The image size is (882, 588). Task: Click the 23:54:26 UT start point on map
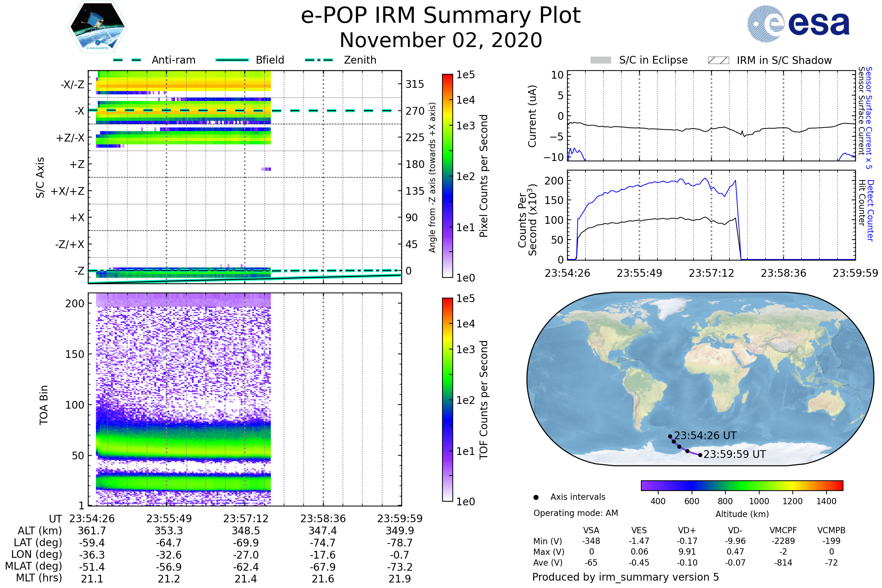click(x=670, y=437)
